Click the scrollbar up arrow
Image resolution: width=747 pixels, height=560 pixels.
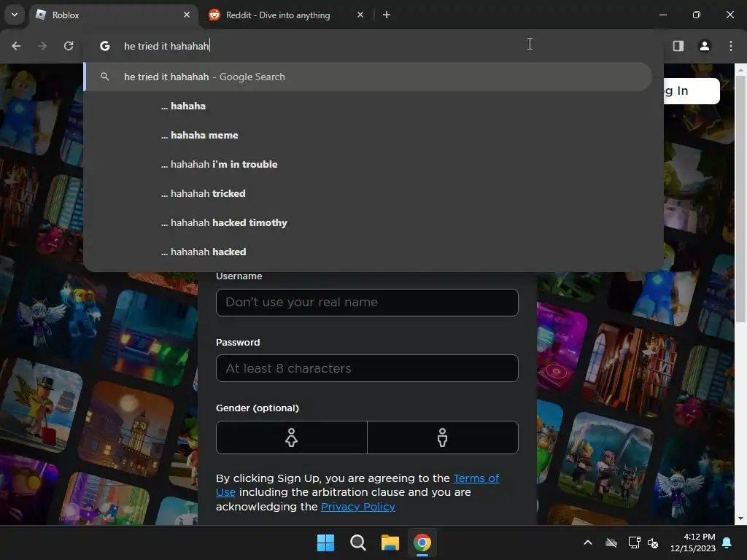[740, 70]
